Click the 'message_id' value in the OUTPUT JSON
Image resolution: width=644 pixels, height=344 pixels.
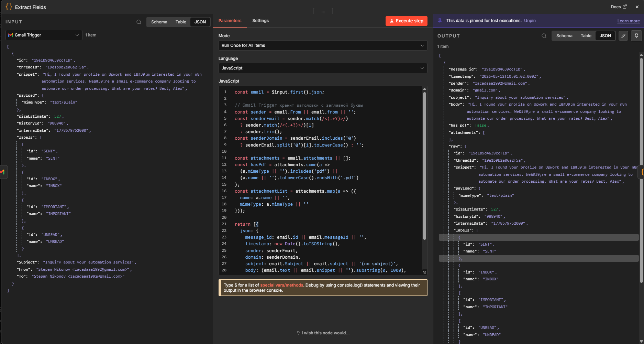[503, 69]
